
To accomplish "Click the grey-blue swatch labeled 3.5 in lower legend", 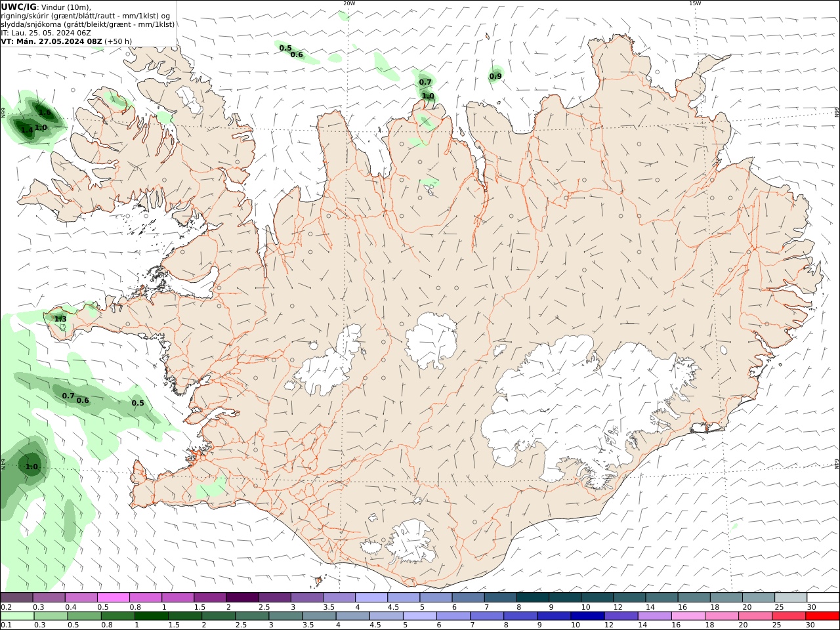I will pyautogui.click(x=319, y=616).
